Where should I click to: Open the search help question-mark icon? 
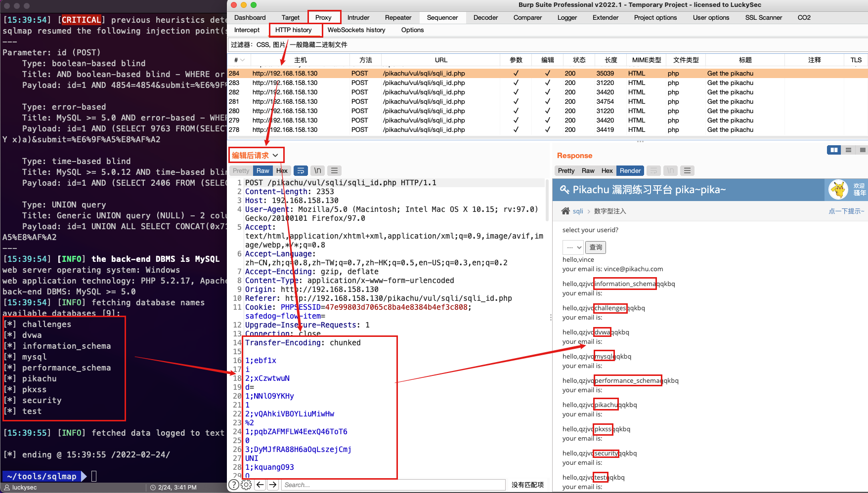coord(234,485)
